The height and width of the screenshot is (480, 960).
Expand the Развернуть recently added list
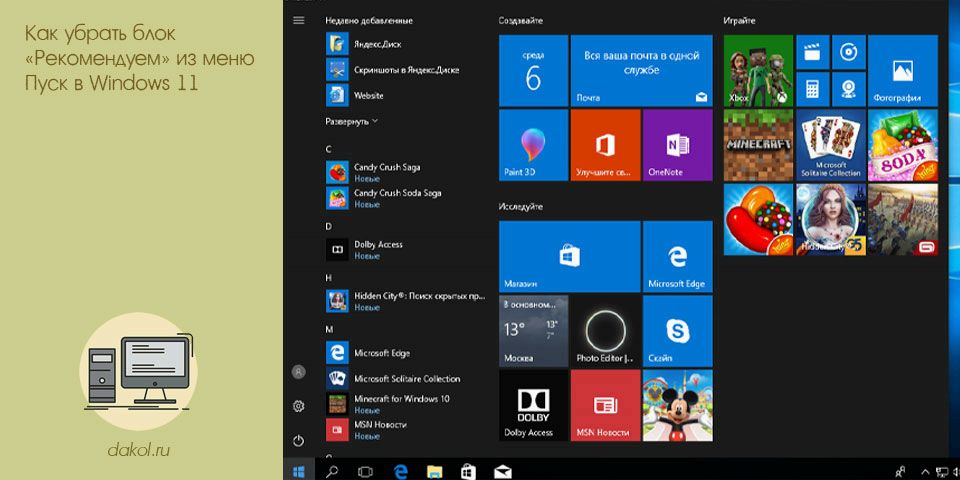[351, 121]
